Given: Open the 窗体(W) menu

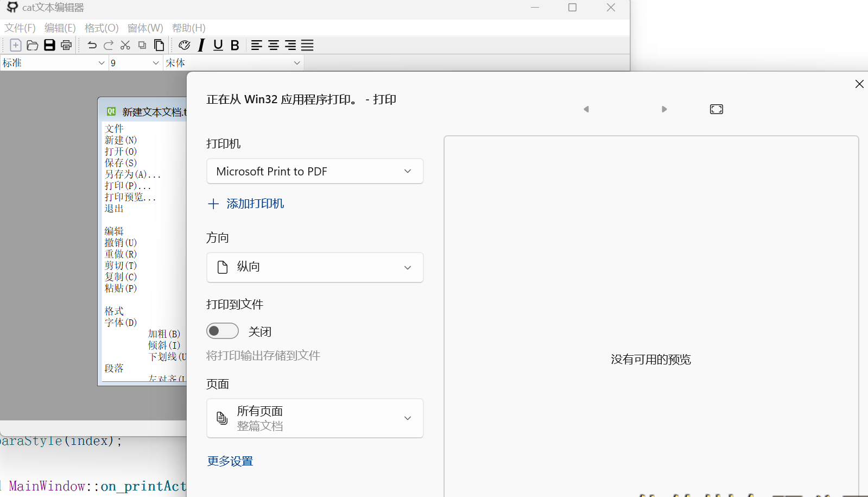Looking at the screenshot, I should point(145,28).
